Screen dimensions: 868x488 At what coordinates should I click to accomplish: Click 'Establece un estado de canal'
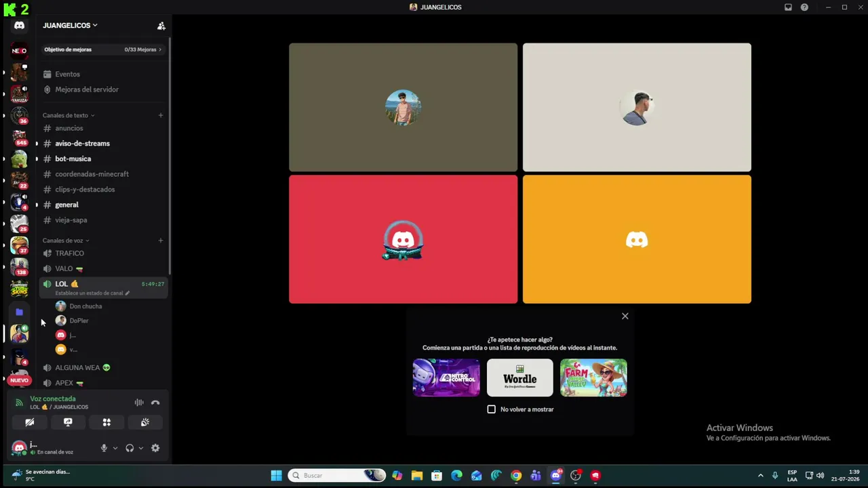tap(92, 293)
